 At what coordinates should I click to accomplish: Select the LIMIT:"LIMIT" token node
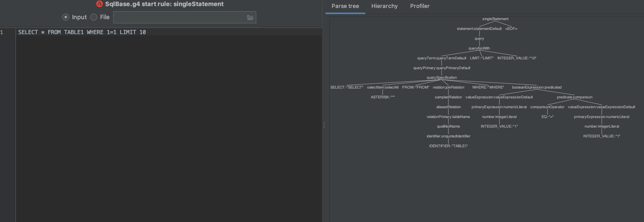pyautogui.click(x=481, y=58)
